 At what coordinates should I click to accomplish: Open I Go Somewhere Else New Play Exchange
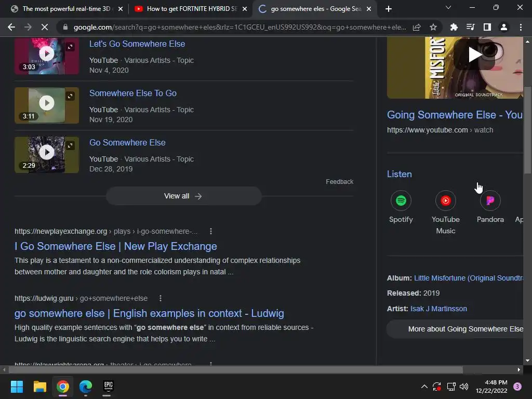click(x=116, y=246)
